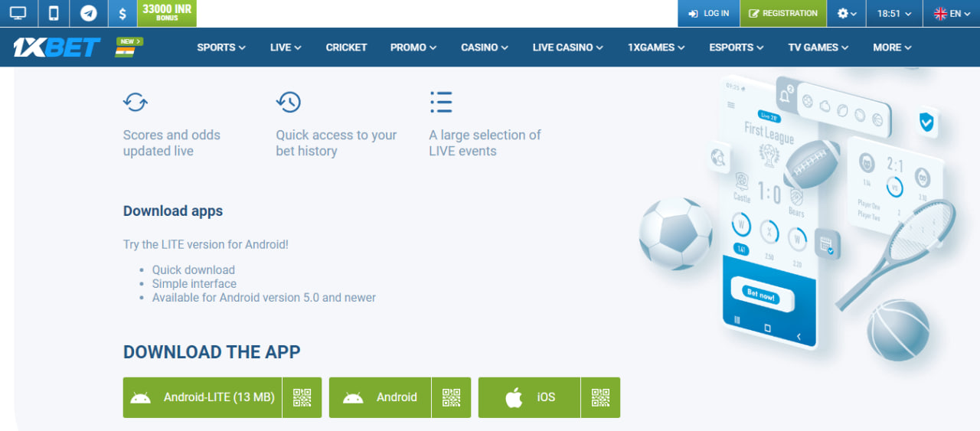980x431 pixels.
Task: Expand the ESPORTS menu
Action: tap(737, 47)
